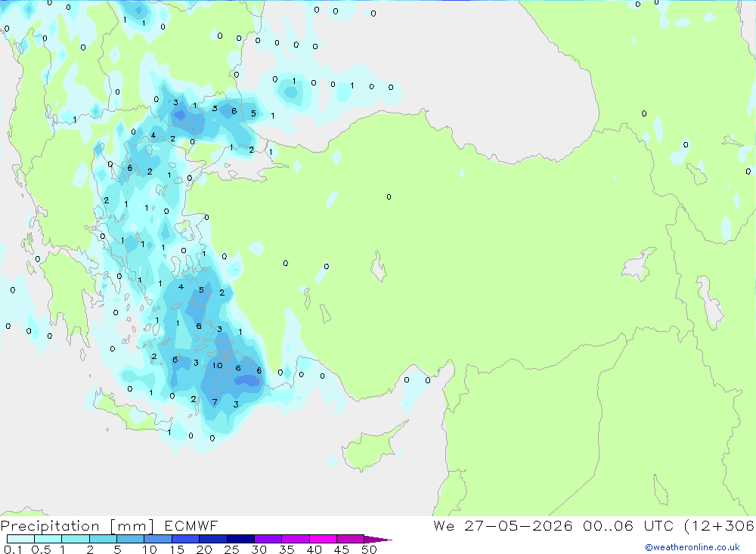Click the 0.5–1 mm legend color swatch
The image size is (756, 554).
pos(48,539)
